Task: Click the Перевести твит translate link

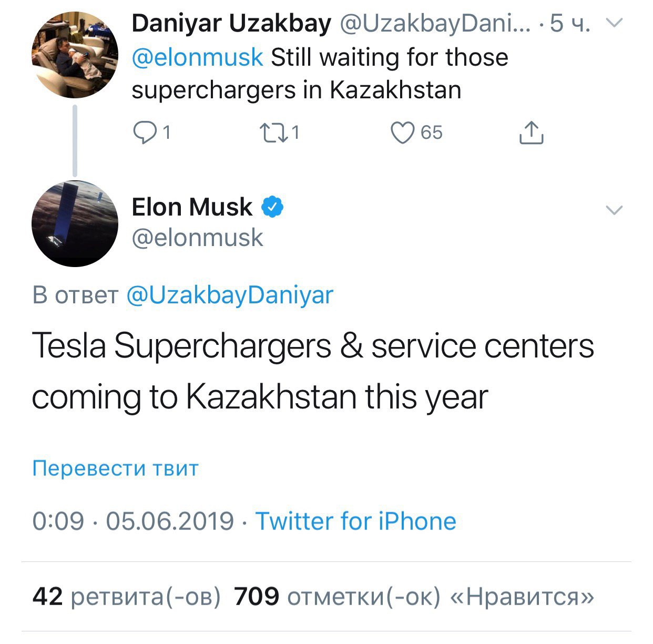Action: tap(115, 468)
